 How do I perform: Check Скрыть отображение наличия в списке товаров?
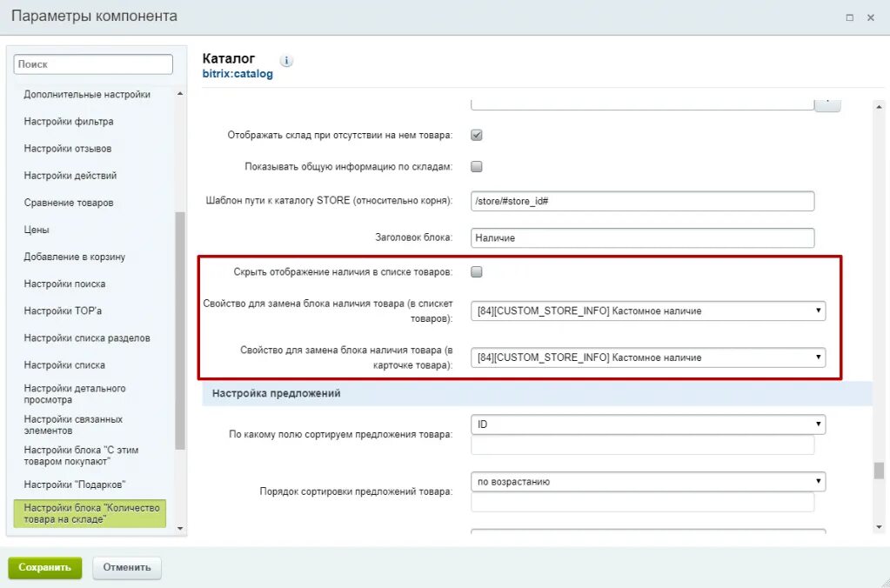477,272
